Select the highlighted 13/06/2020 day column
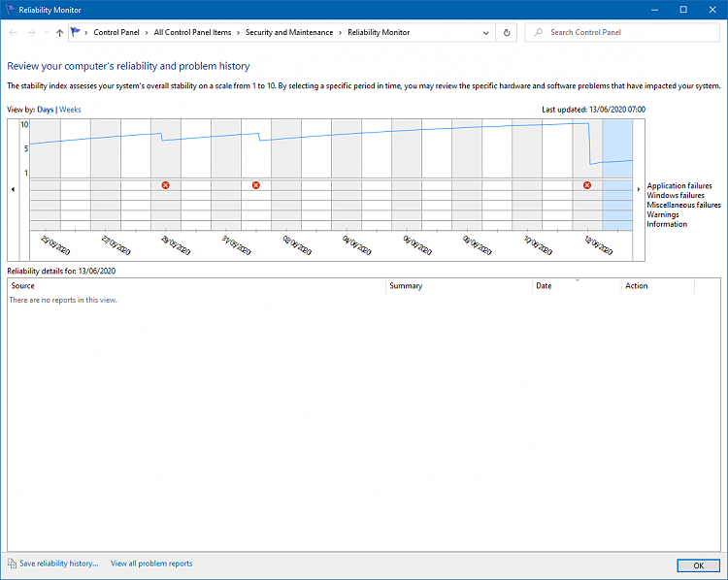Viewport: 728px width, 580px height. (617, 175)
